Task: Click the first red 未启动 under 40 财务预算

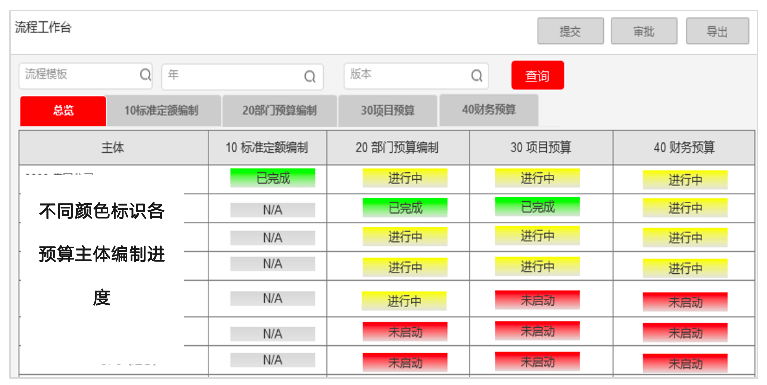Action: [x=685, y=302]
